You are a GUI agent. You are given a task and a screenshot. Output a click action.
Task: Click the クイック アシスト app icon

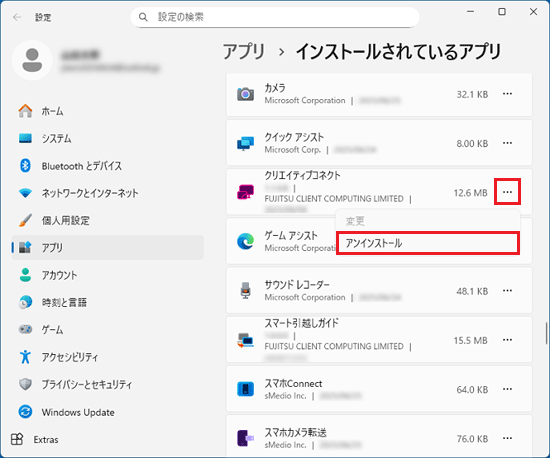pos(246,143)
